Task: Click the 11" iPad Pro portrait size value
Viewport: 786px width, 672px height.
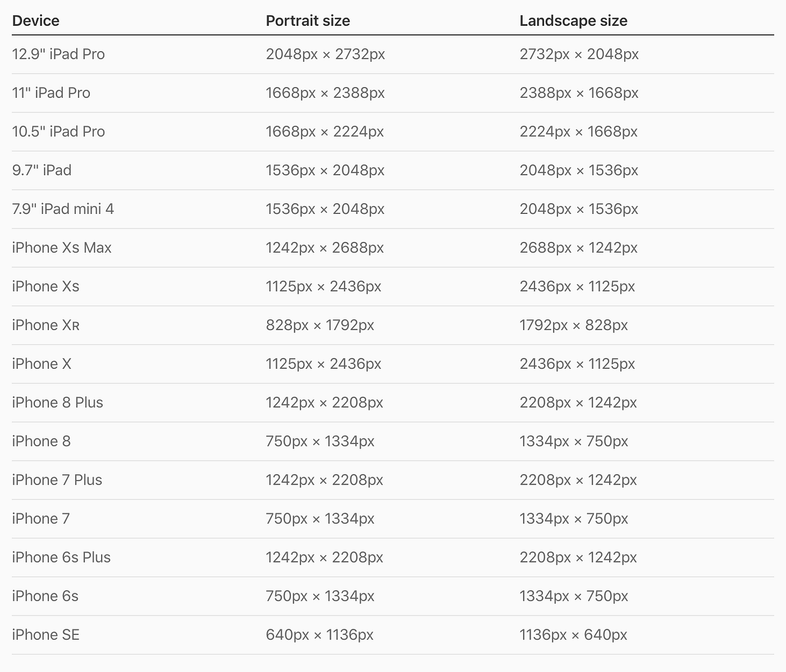Action: point(325,93)
